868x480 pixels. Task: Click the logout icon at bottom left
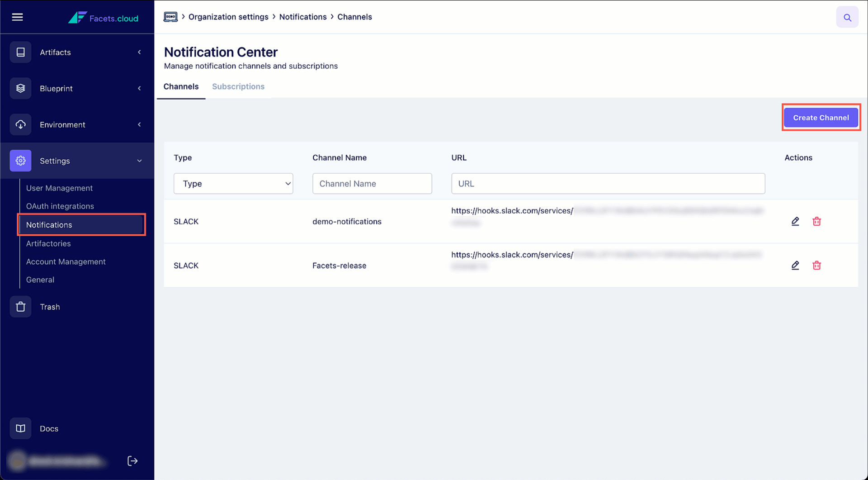[x=132, y=461]
